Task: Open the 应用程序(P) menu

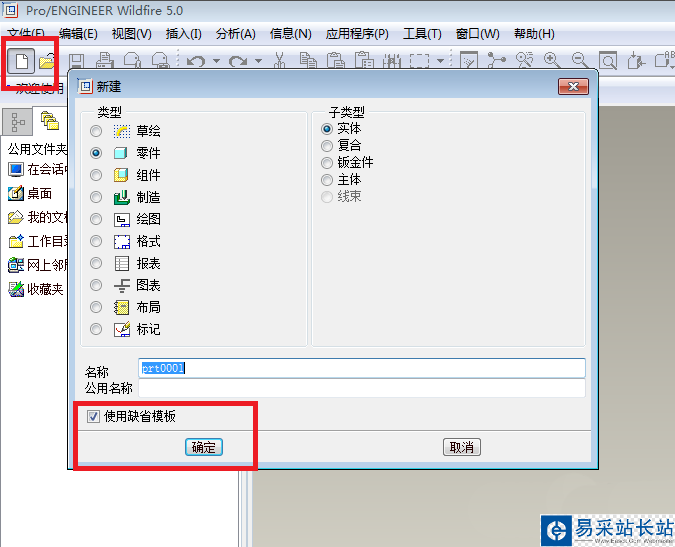Action: 357,34
